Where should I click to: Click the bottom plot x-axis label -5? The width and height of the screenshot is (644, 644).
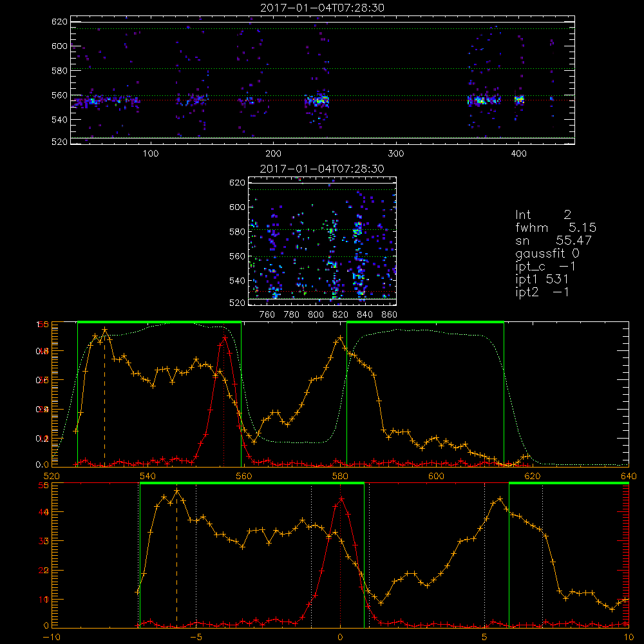[x=196, y=638]
